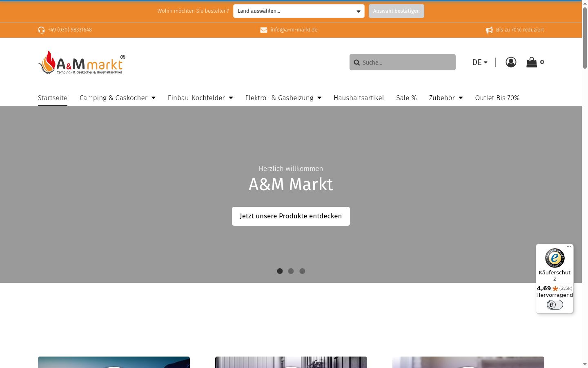The height and width of the screenshot is (368, 588).
Task: Click the info@a-m-markt.de email link
Action: pyautogui.click(x=294, y=30)
